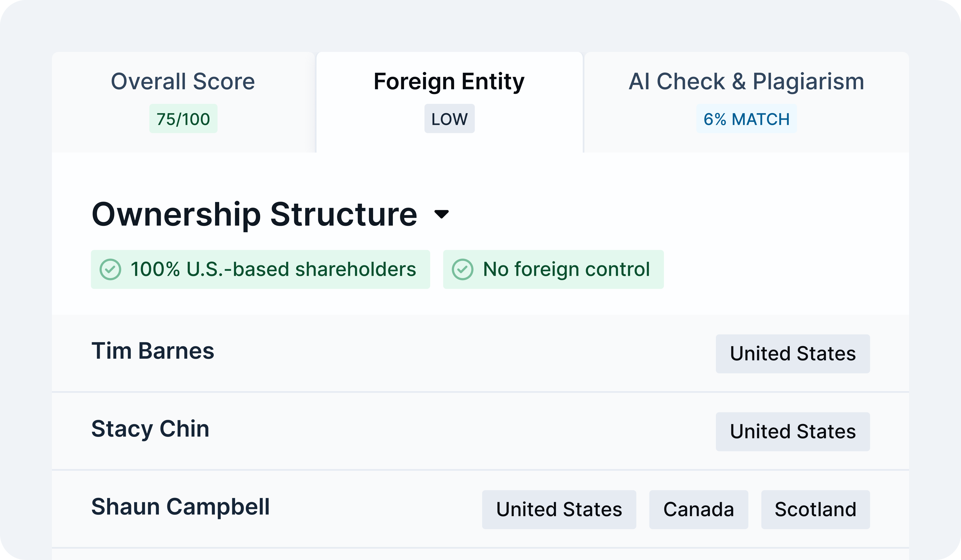Click the check icon beside U.S.-based shareholders
The image size is (961, 560).
110,269
